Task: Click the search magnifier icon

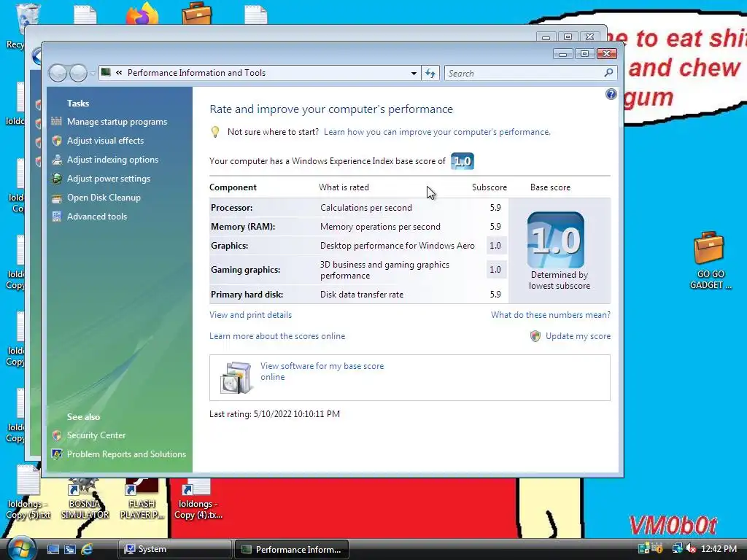Action: [608, 73]
